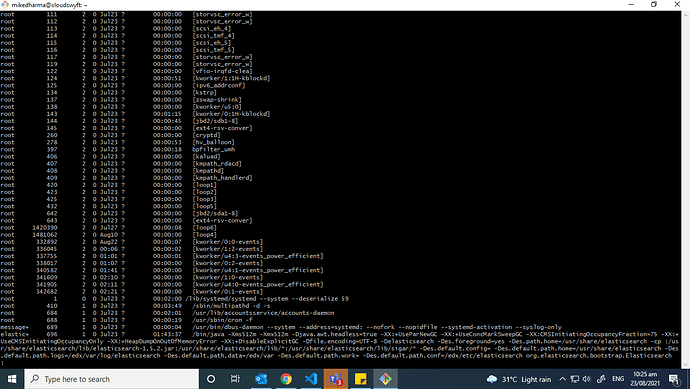
Task: Open the 31°C Light rain weather widget
Action: (x=519, y=379)
